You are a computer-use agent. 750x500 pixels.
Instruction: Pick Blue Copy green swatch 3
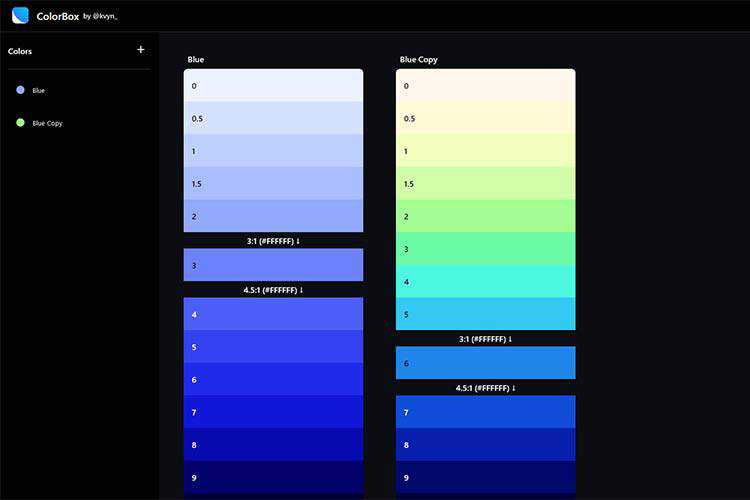(485, 248)
